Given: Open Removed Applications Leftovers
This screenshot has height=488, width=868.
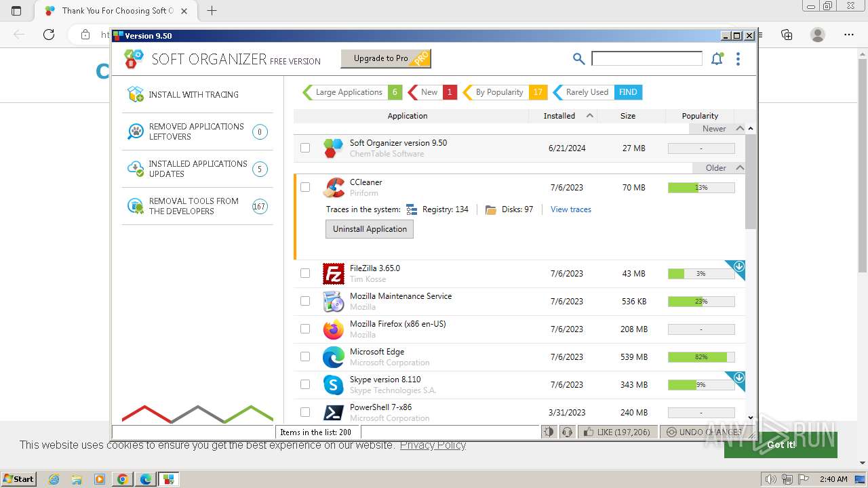Looking at the screenshot, I should [197, 131].
